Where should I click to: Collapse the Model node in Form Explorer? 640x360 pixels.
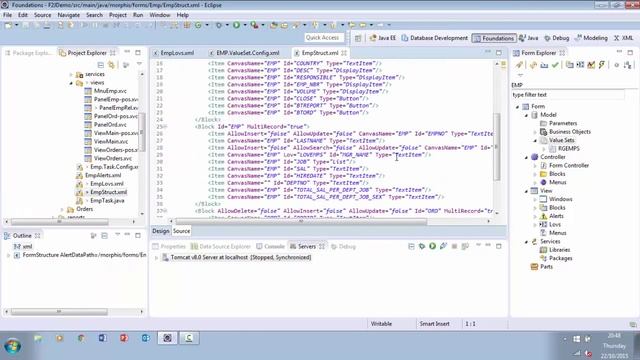coord(527,115)
